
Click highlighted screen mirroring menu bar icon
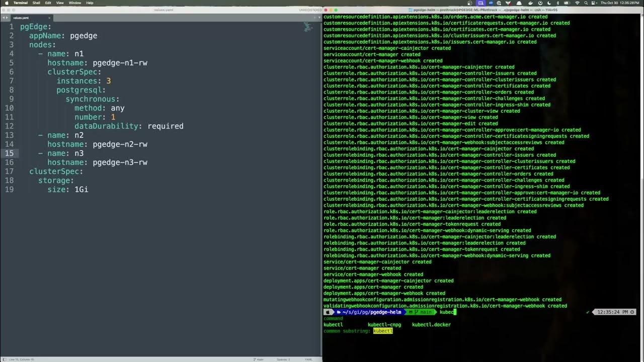coord(480,3)
